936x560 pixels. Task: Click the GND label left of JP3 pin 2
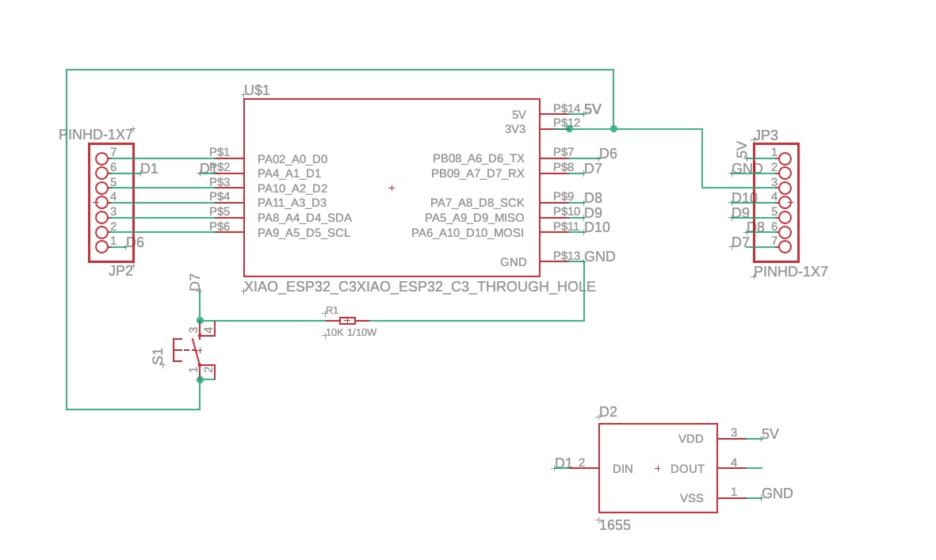coord(747,168)
